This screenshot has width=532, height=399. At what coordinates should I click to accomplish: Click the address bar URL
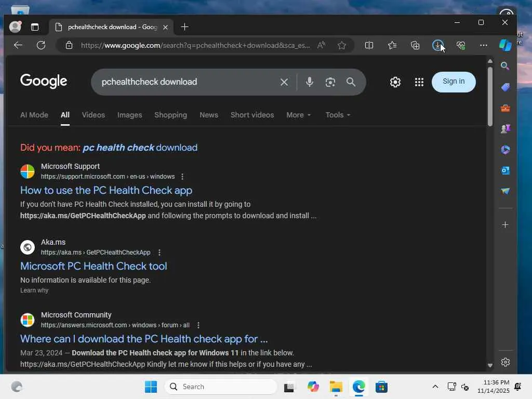195,45
